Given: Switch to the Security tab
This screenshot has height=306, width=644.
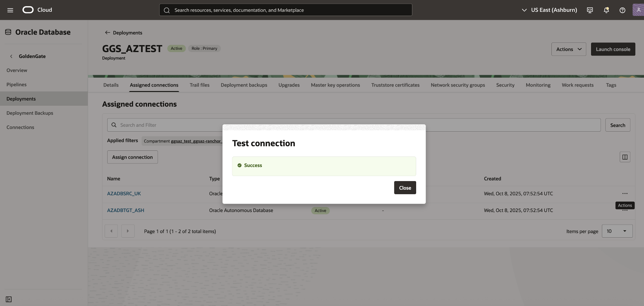Looking at the screenshot, I should click(x=505, y=85).
